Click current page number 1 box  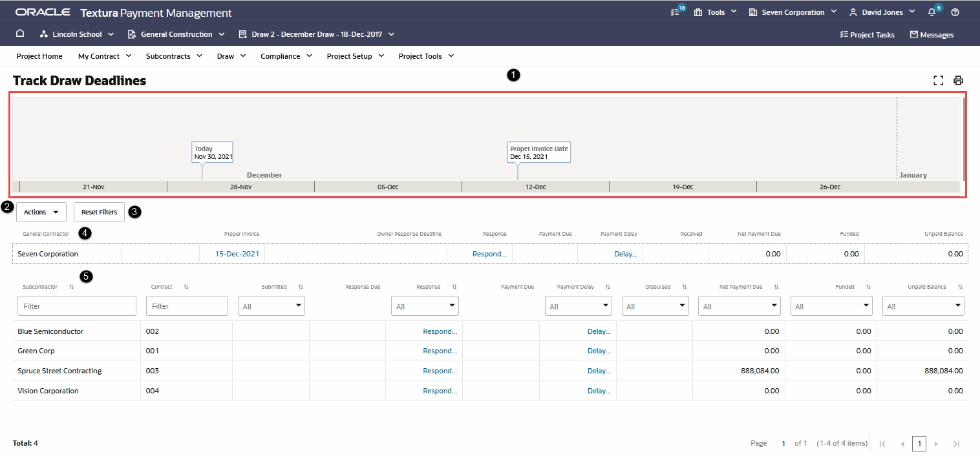pyautogui.click(x=919, y=444)
